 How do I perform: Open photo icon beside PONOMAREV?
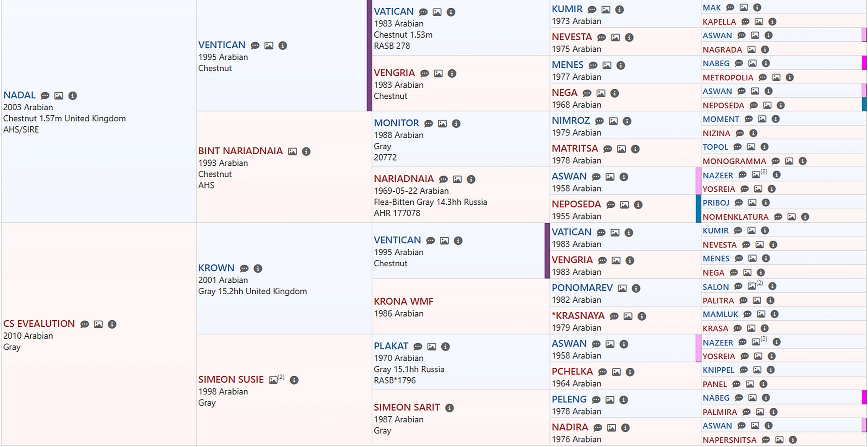pos(622,288)
